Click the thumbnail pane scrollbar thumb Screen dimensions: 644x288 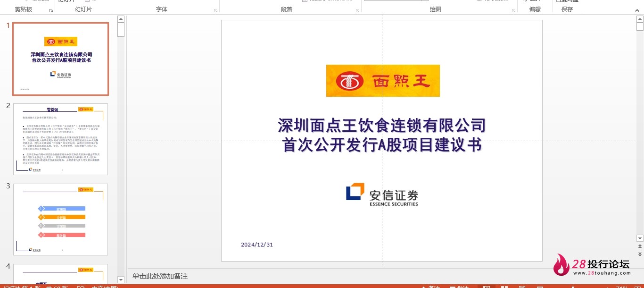pyautogui.click(x=121, y=30)
